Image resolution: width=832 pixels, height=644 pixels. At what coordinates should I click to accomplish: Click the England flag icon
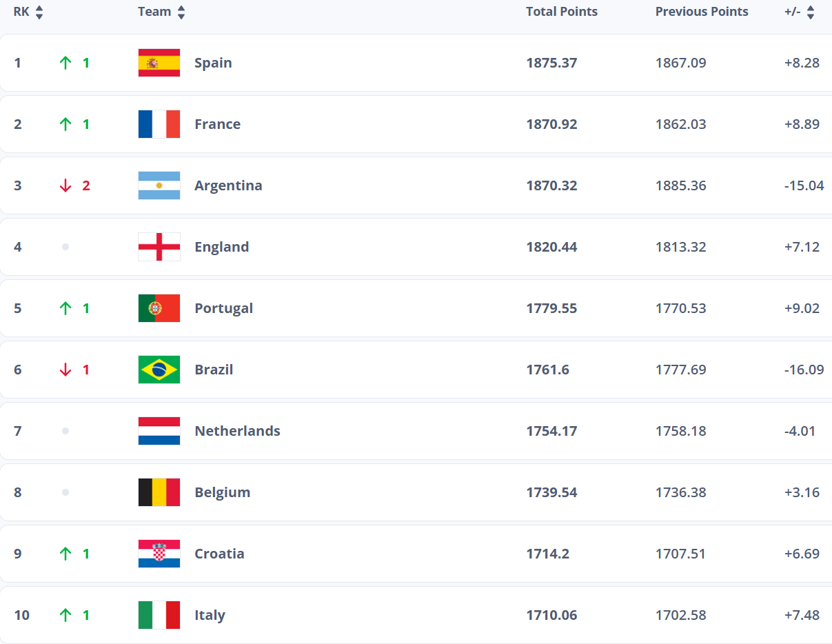pos(159,247)
